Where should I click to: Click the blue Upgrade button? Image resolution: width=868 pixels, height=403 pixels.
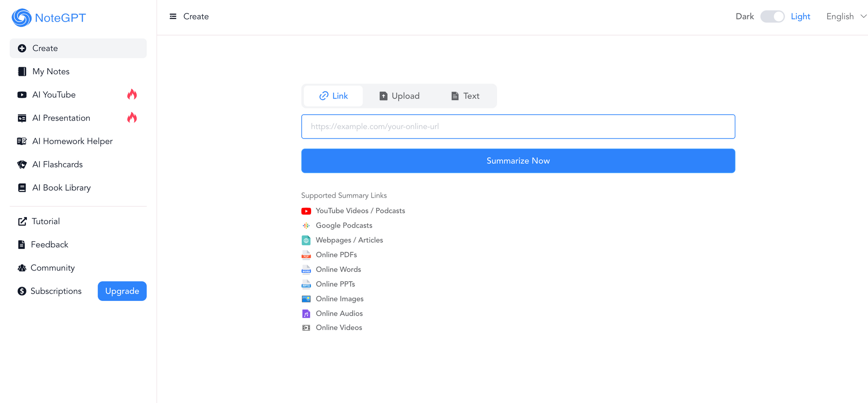click(122, 291)
